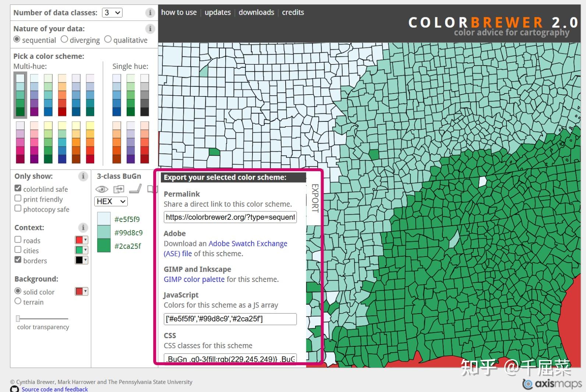Choose the single hue Oranges scheme
The image size is (586, 392).
tap(117, 142)
